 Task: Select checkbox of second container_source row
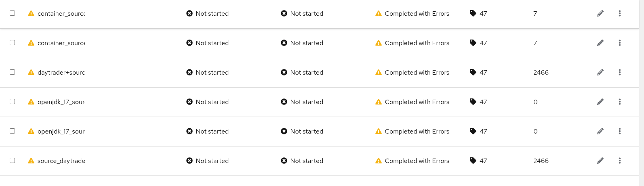pos(12,42)
